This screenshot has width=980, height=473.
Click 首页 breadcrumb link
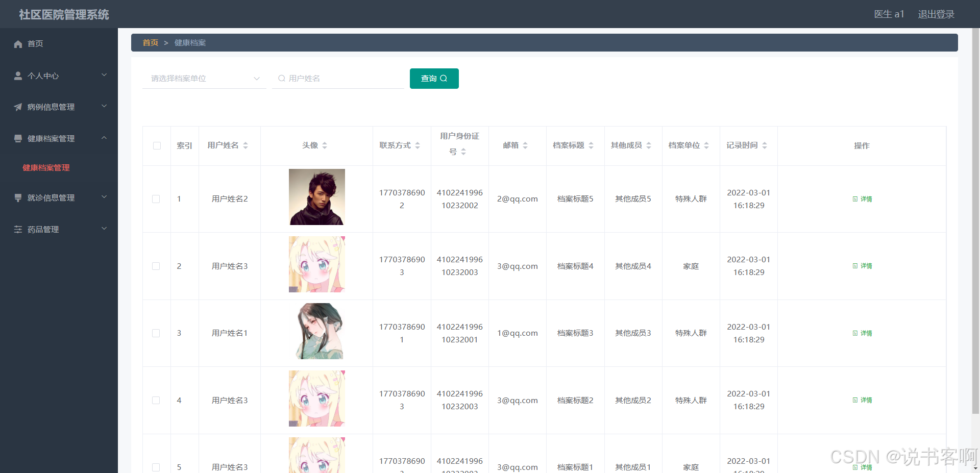[x=151, y=43]
